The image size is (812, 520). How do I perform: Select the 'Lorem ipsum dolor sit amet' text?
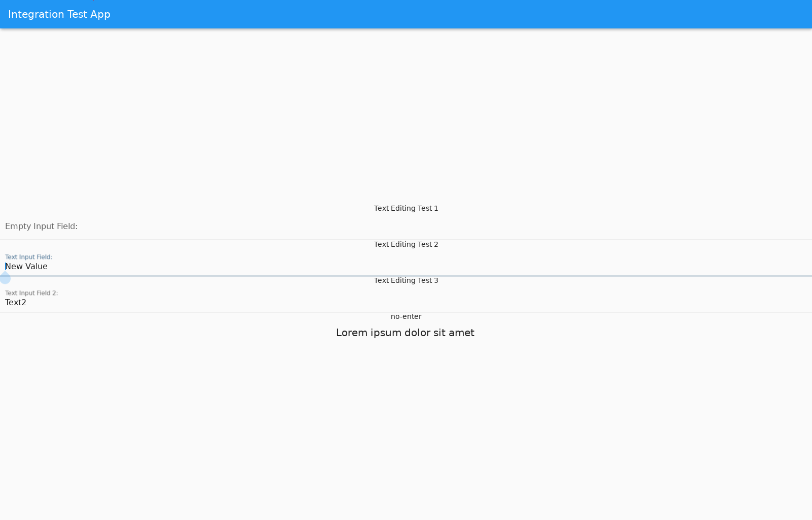405,333
